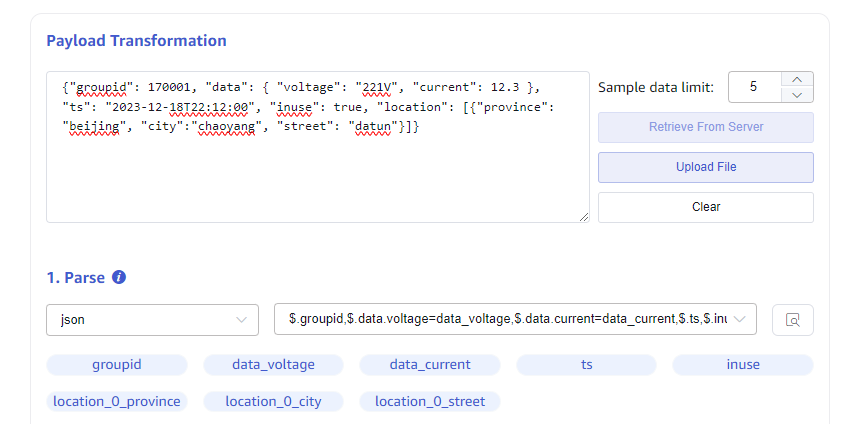Select the location_0_street field tag
The width and height of the screenshot is (860, 424).
coord(429,401)
